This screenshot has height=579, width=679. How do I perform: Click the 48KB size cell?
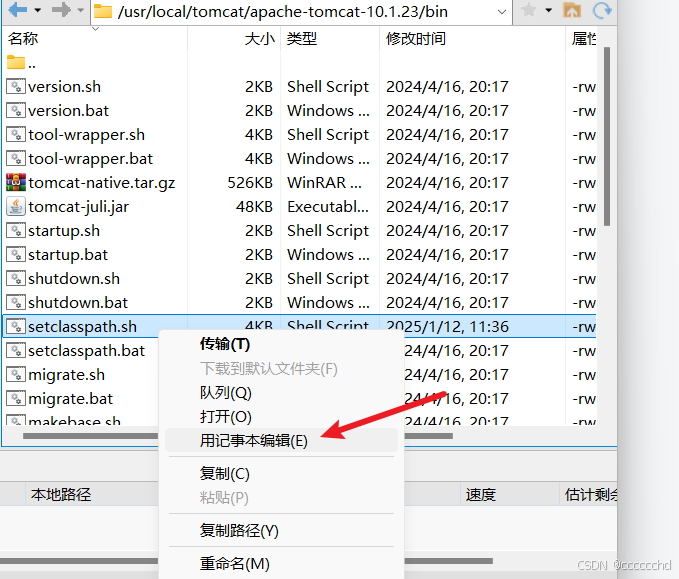[x=254, y=207]
